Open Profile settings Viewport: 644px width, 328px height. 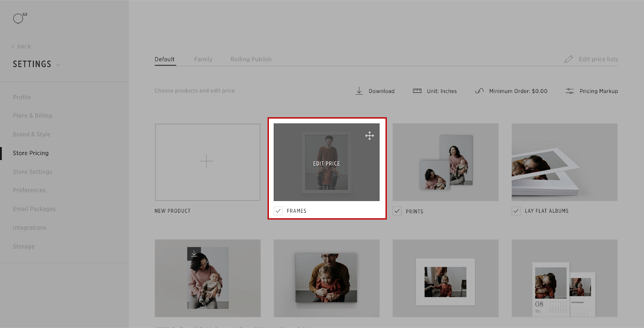22,97
